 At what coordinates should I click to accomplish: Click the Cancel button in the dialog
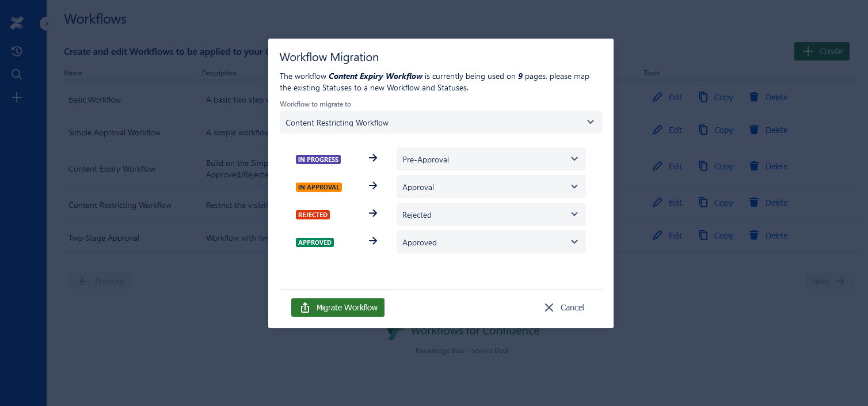coord(572,308)
